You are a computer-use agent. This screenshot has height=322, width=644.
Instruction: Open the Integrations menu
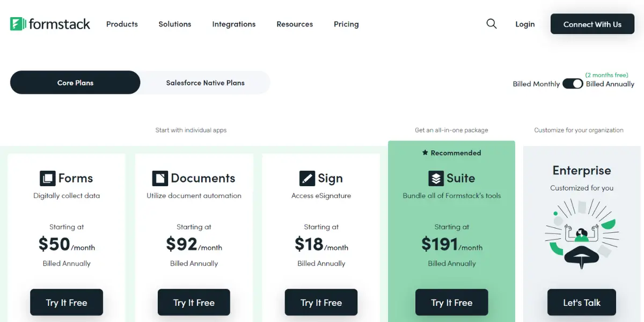pos(234,24)
